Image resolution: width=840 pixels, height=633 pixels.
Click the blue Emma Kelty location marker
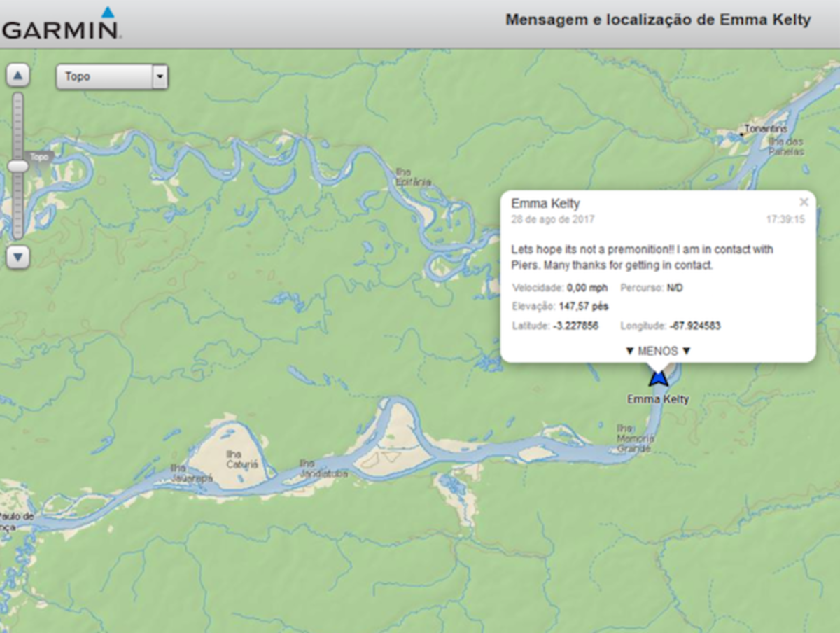tap(658, 378)
